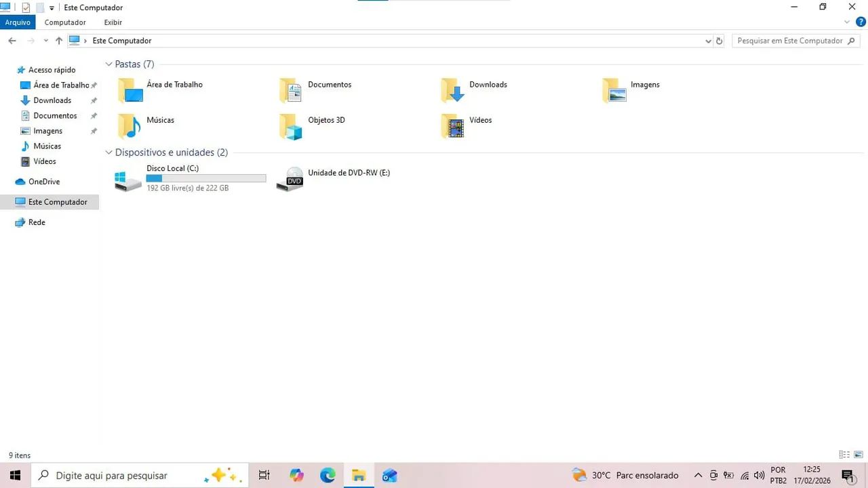Open OneDrive from the navigation pane
Viewport: 868px width, 488px height.
pyautogui.click(x=43, y=181)
